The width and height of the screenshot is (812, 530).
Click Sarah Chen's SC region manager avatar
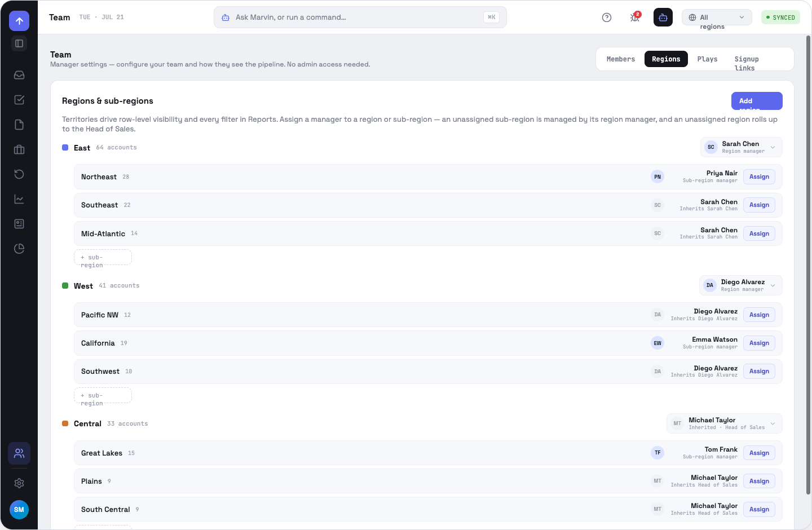coord(711,147)
